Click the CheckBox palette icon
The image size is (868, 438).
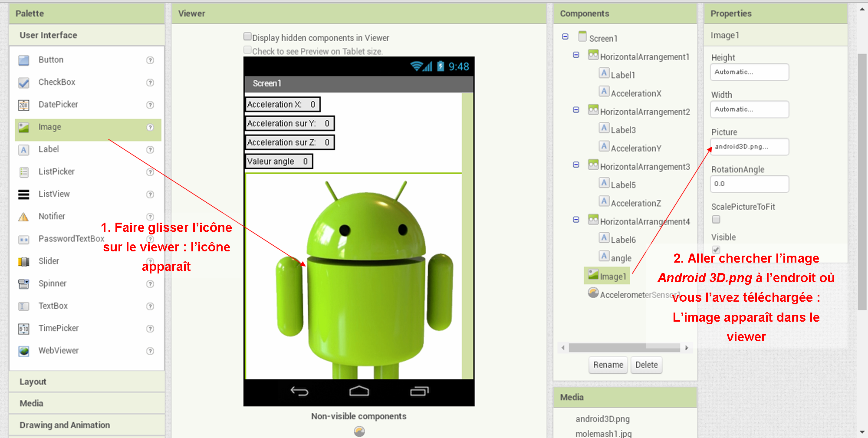pyautogui.click(x=24, y=82)
